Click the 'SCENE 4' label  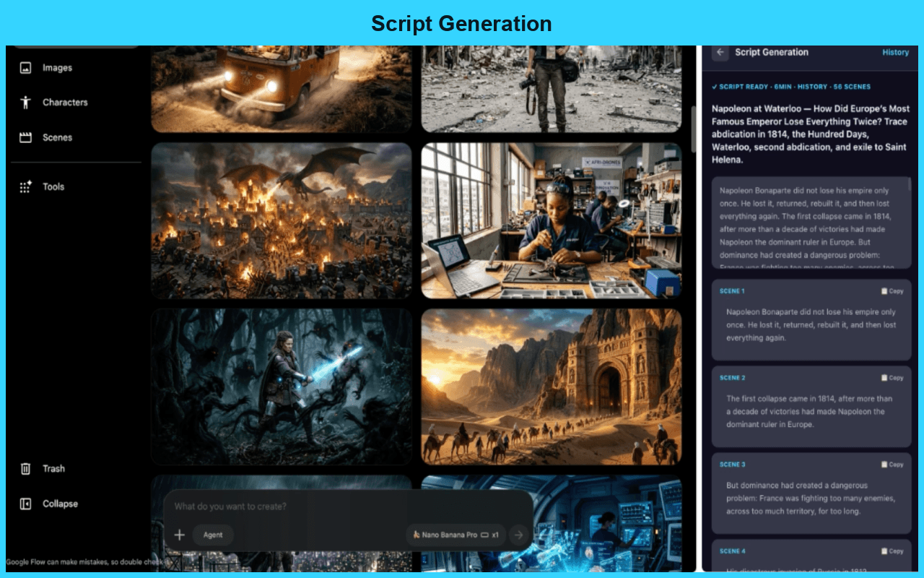click(732, 551)
